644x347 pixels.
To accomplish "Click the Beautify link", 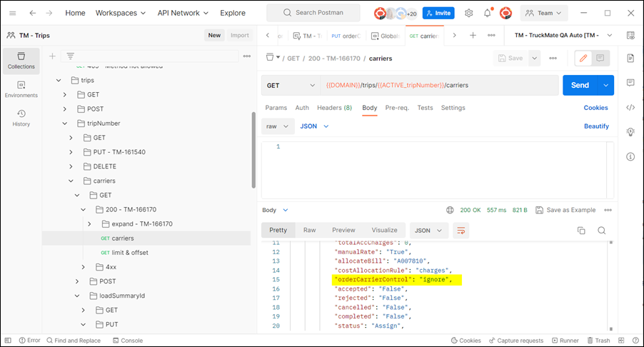I will point(596,126).
